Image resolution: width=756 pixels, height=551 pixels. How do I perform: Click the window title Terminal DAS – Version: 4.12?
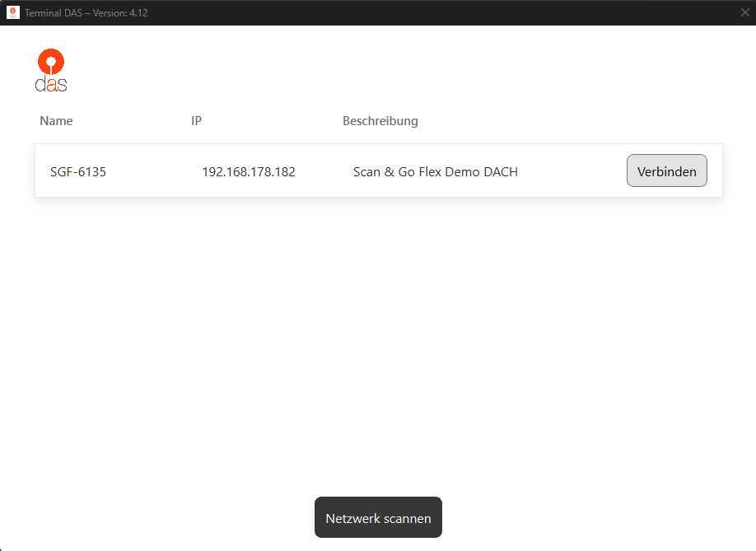click(x=86, y=13)
